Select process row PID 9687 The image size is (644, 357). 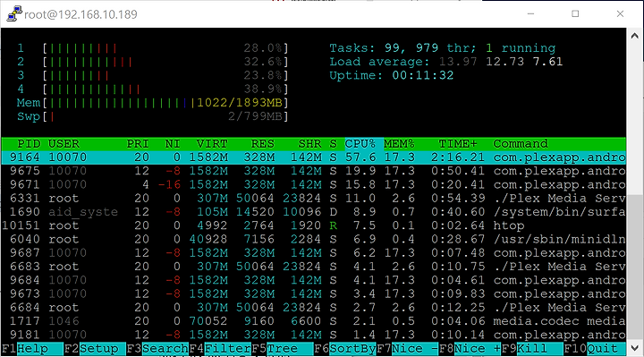tap(314, 252)
